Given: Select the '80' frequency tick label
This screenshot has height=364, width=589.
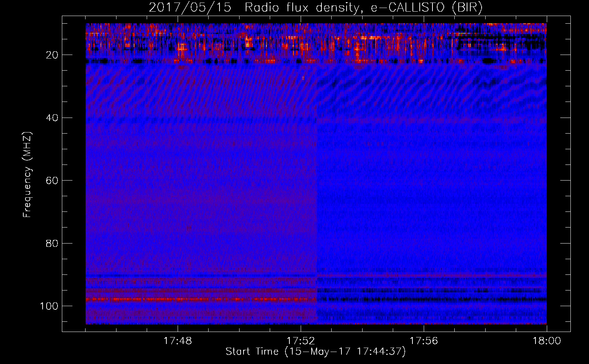Looking at the screenshot, I should pos(52,243).
